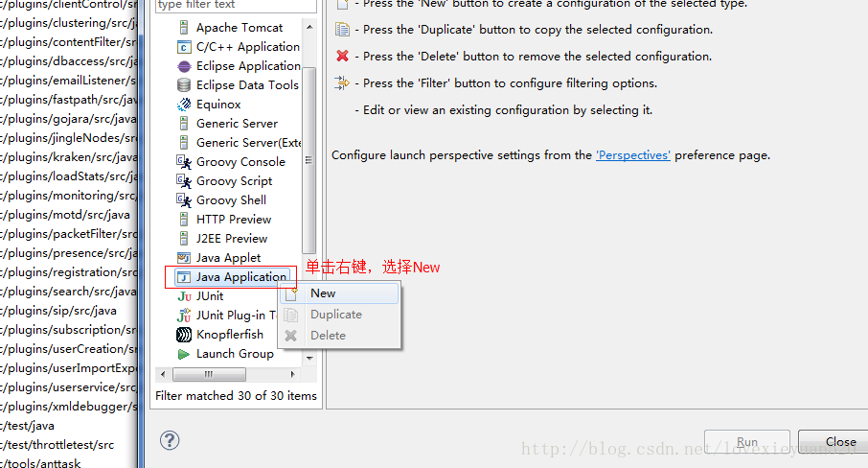This screenshot has width=868, height=468.
Task: Click the horizontal scrollbar thumb
Action: pyautogui.click(x=209, y=374)
